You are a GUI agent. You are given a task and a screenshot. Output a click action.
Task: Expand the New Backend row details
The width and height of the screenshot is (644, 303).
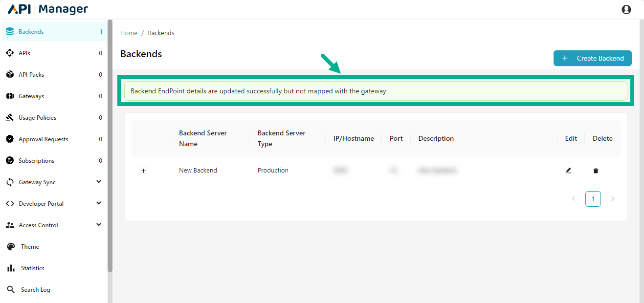coord(143,171)
